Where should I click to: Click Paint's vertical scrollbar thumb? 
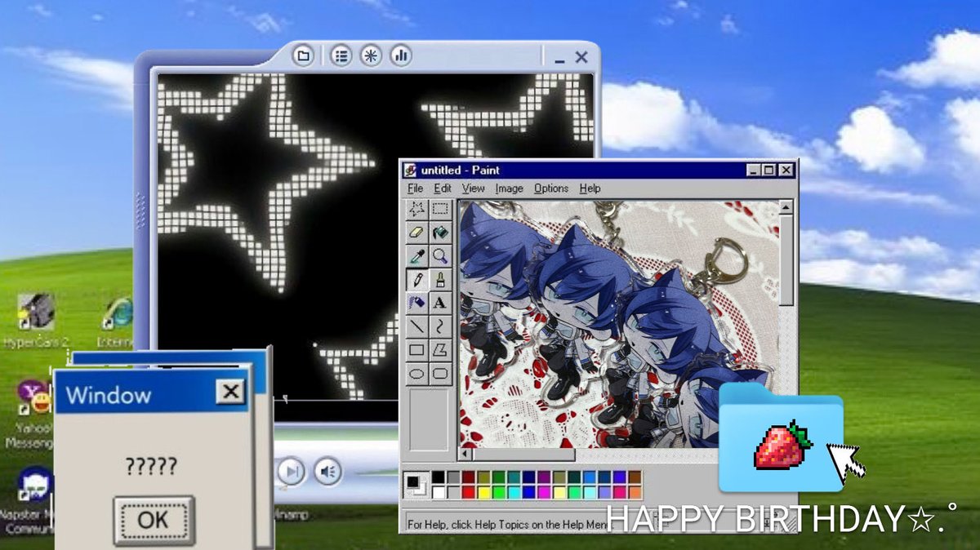tap(787, 260)
